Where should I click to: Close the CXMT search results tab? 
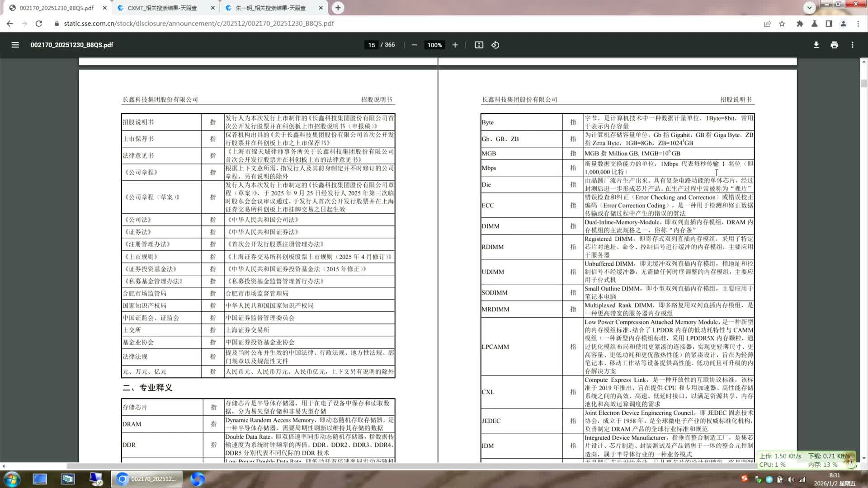tap(212, 8)
